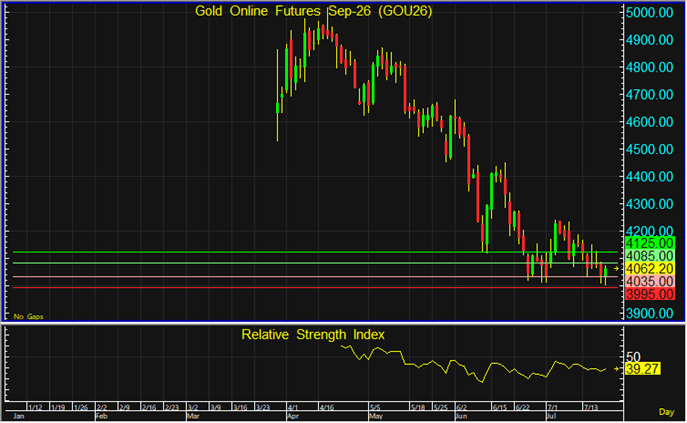Select the pink 4035.00 price label

click(x=649, y=281)
